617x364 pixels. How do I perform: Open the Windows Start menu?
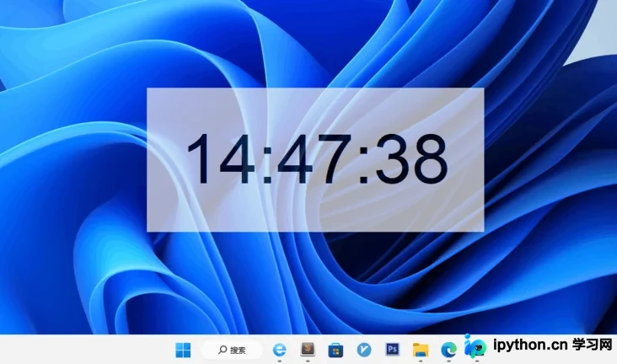click(183, 350)
